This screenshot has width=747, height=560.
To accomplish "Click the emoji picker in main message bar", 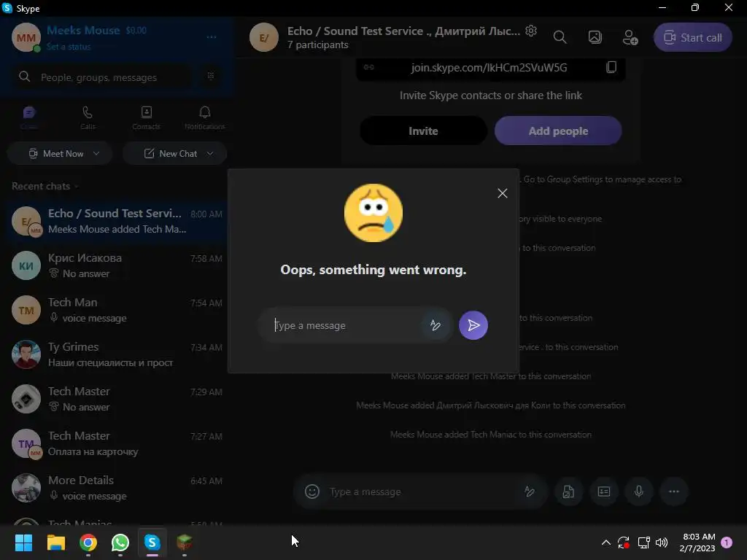I will [312, 491].
